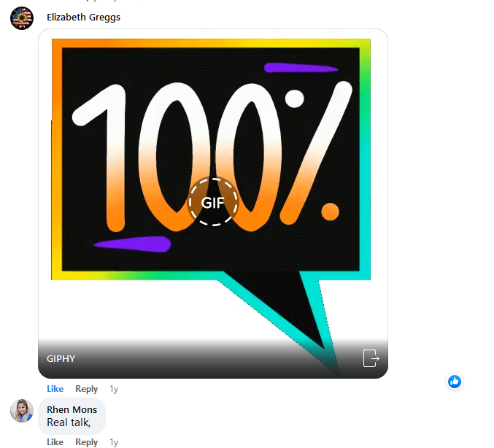
Task: Open the 1y timestamp under the GIF
Action: point(114,389)
